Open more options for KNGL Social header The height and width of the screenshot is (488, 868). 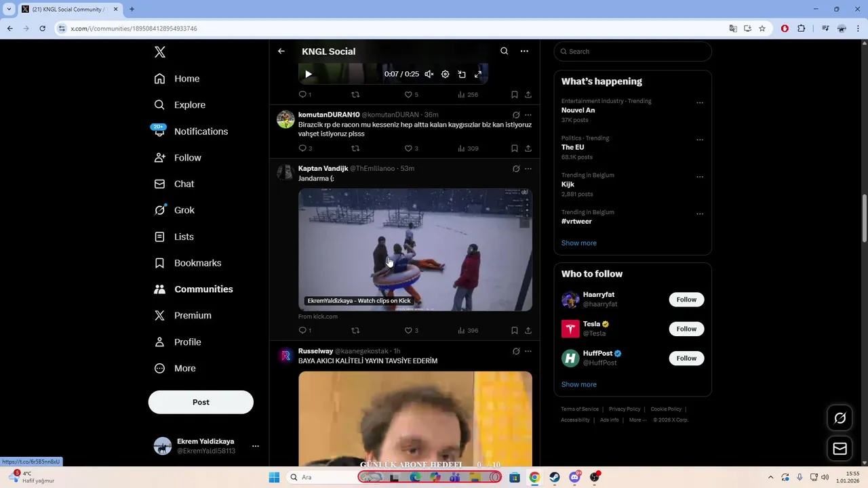tap(524, 51)
